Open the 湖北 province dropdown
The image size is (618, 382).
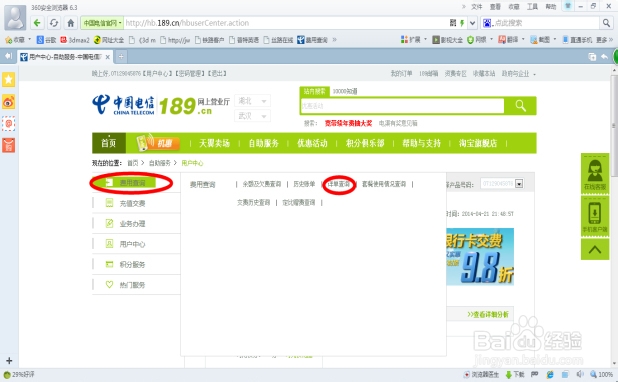(252, 101)
